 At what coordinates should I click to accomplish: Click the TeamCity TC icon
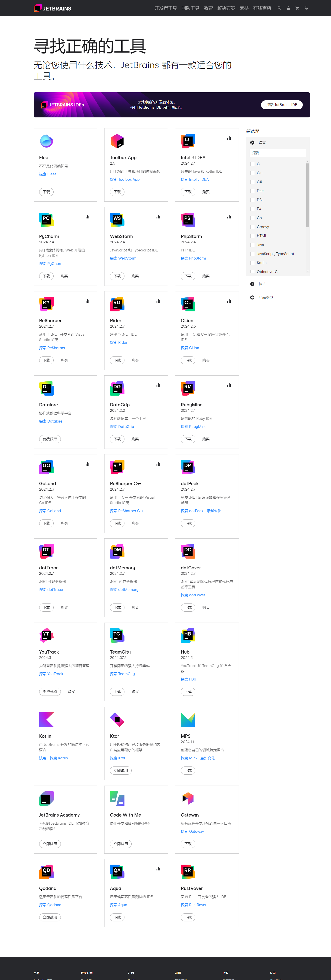coord(117,635)
